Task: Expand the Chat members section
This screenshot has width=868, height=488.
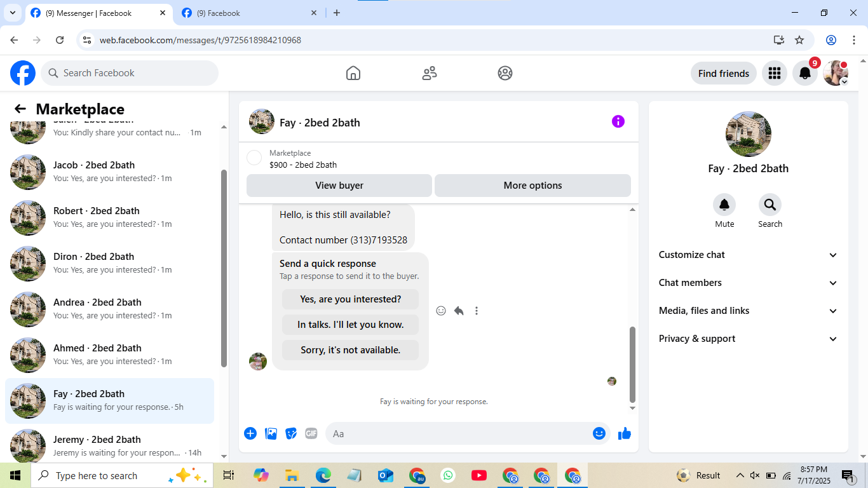Action: (748, 283)
